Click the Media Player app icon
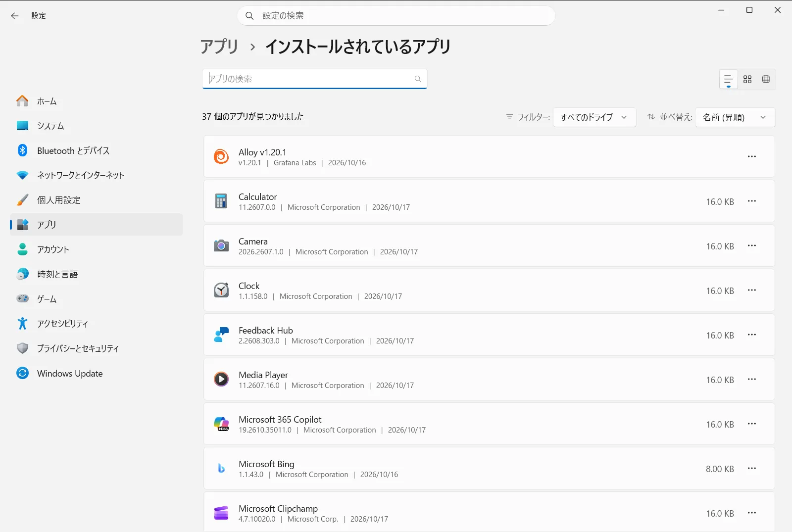This screenshot has width=792, height=532. tap(221, 379)
